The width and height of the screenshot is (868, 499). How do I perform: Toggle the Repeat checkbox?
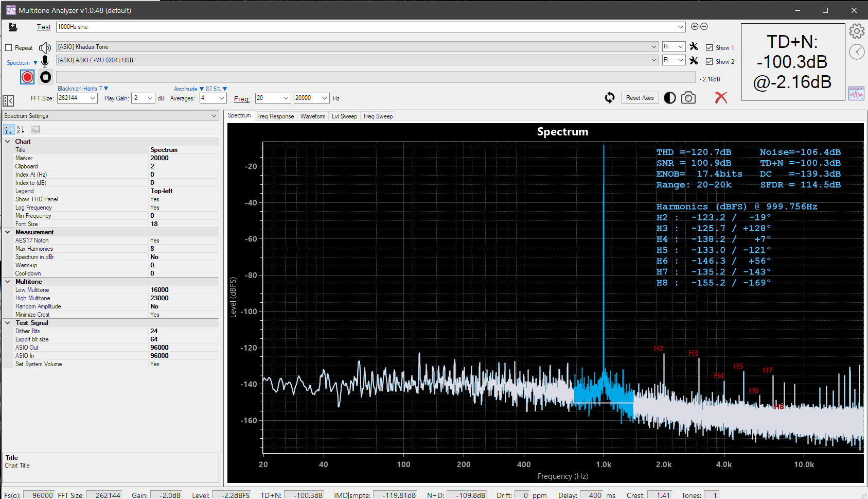coord(9,48)
